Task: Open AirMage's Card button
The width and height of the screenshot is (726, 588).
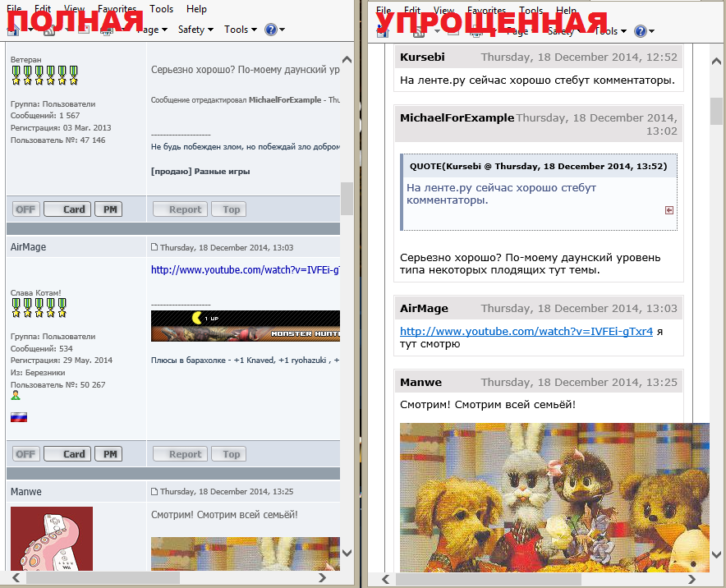Action: [67, 454]
